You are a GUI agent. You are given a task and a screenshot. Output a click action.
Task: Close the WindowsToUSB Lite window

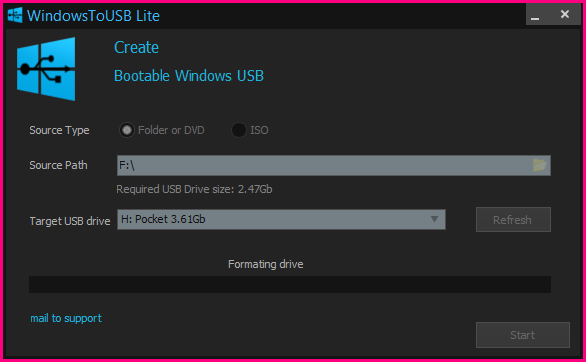565,14
